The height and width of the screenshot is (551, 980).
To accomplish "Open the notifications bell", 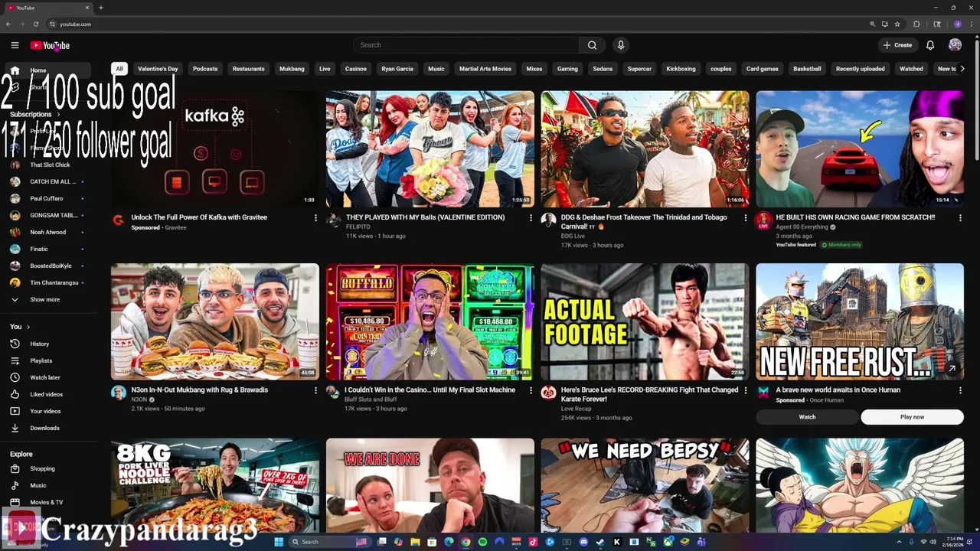I will click(930, 45).
